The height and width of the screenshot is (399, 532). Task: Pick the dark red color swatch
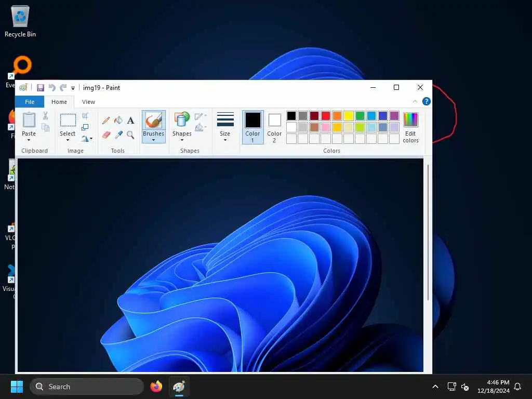[x=314, y=116]
